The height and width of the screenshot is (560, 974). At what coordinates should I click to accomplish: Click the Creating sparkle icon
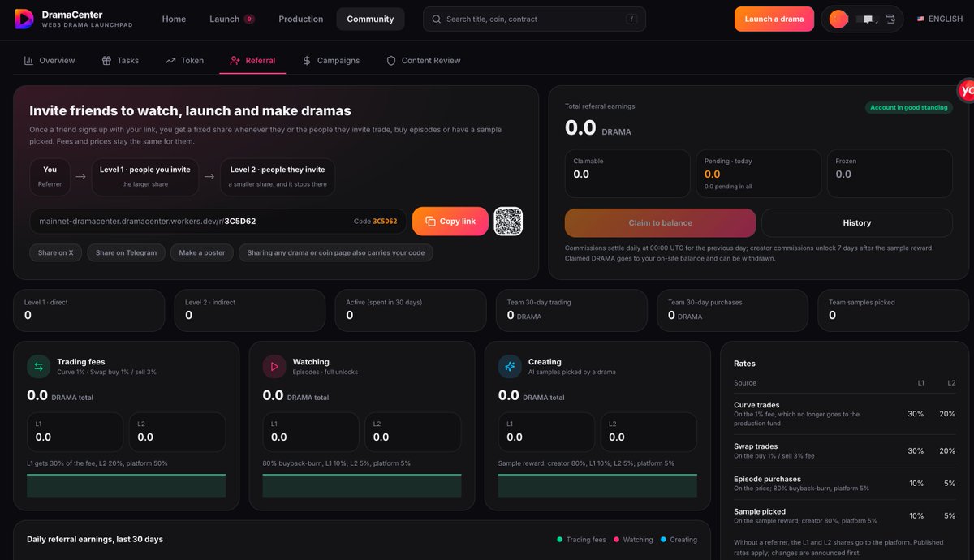(510, 367)
